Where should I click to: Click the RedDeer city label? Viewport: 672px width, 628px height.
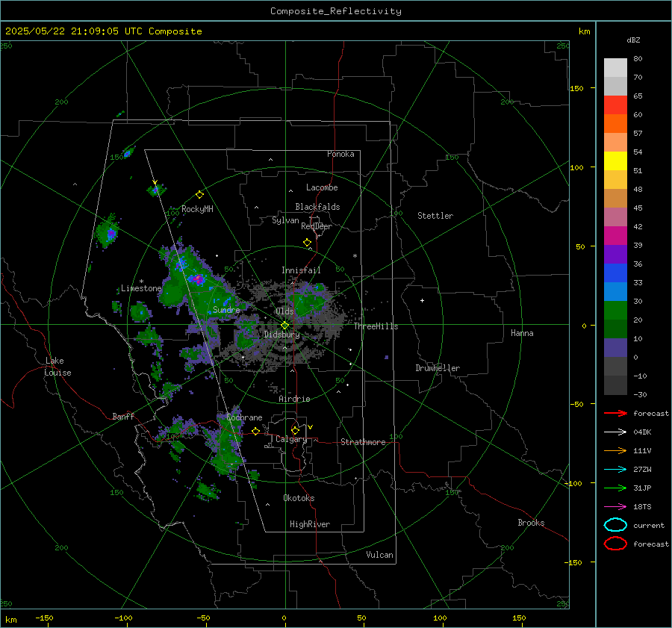click(x=317, y=226)
